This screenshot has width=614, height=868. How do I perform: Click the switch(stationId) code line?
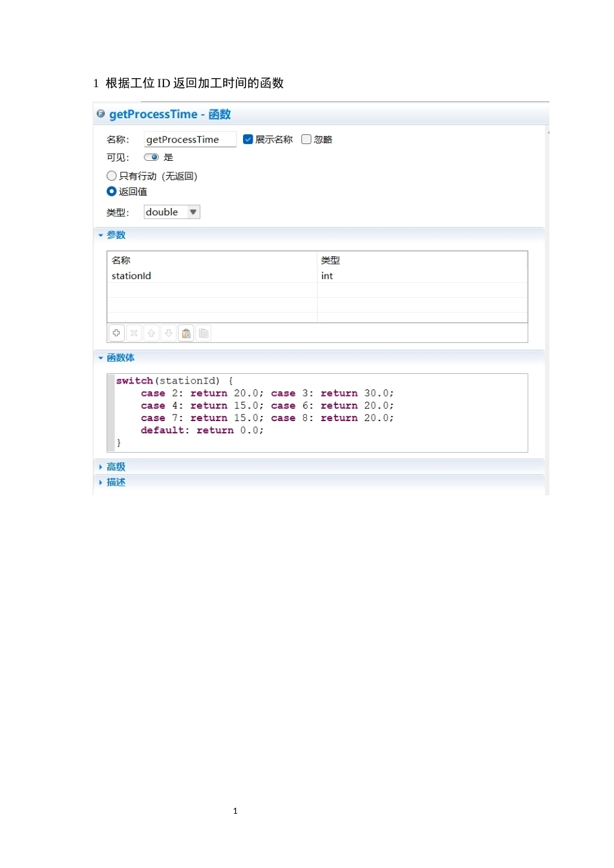point(175,381)
